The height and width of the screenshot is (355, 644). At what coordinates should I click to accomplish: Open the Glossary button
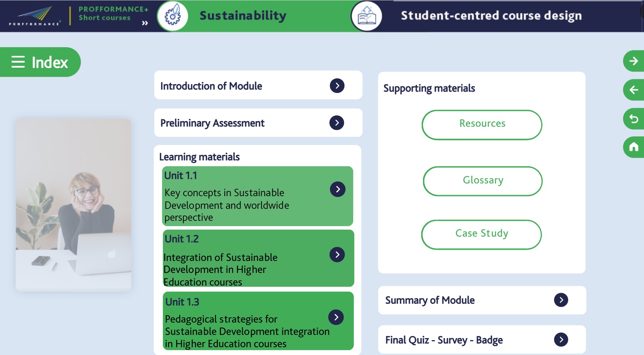tap(483, 181)
